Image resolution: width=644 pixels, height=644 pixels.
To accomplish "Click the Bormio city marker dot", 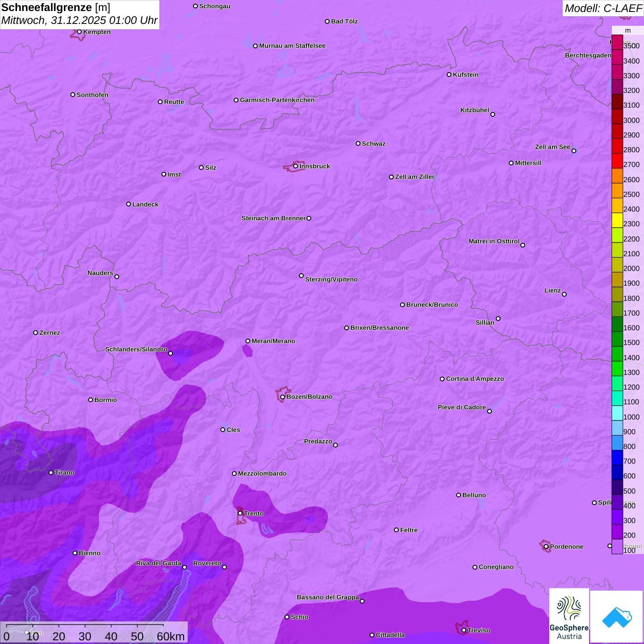I will tap(91, 400).
